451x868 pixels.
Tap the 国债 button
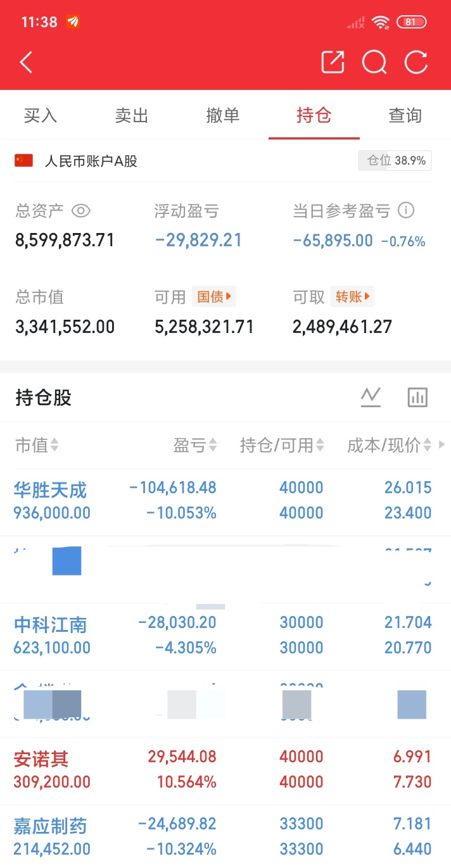(x=214, y=296)
